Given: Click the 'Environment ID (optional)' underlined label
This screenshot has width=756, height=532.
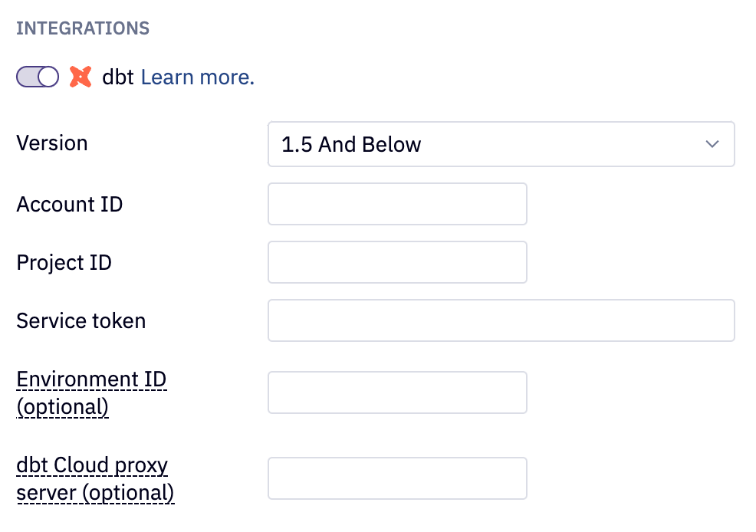Looking at the screenshot, I should [91, 392].
